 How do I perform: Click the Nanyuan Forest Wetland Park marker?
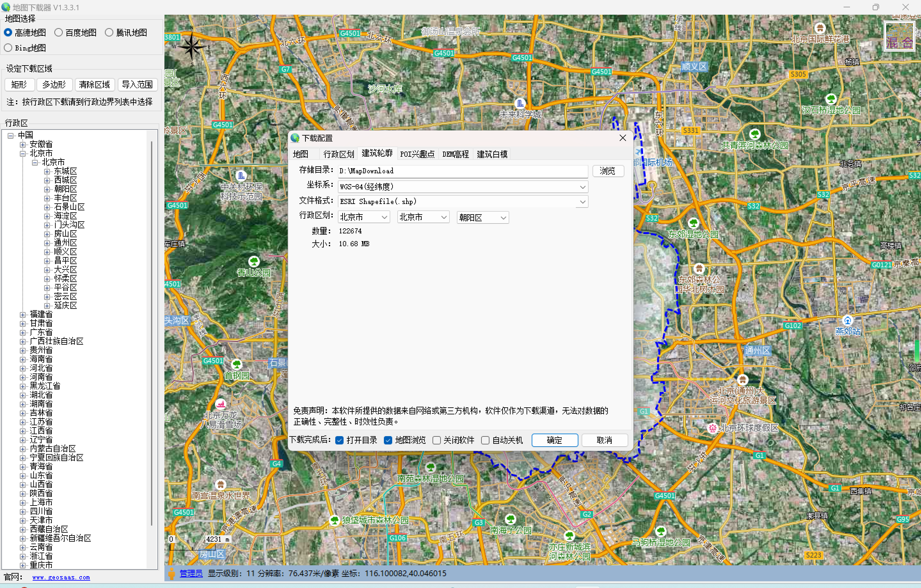pos(431,467)
